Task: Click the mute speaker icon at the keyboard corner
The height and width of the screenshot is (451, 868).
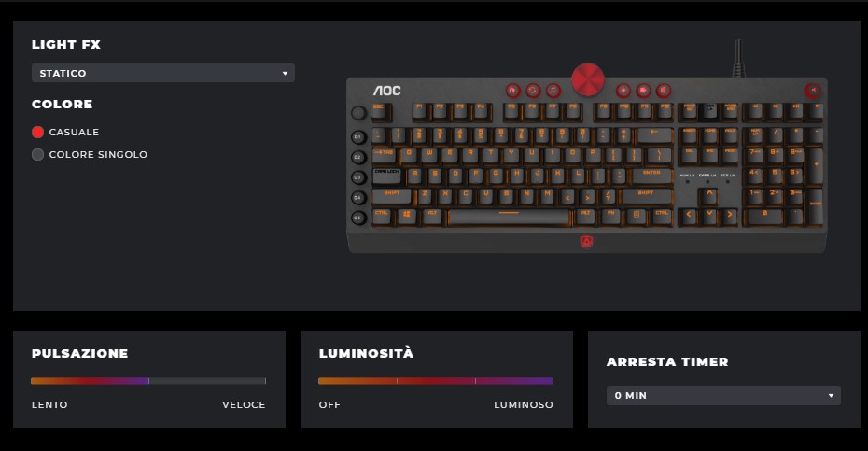Action: coord(813,91)
